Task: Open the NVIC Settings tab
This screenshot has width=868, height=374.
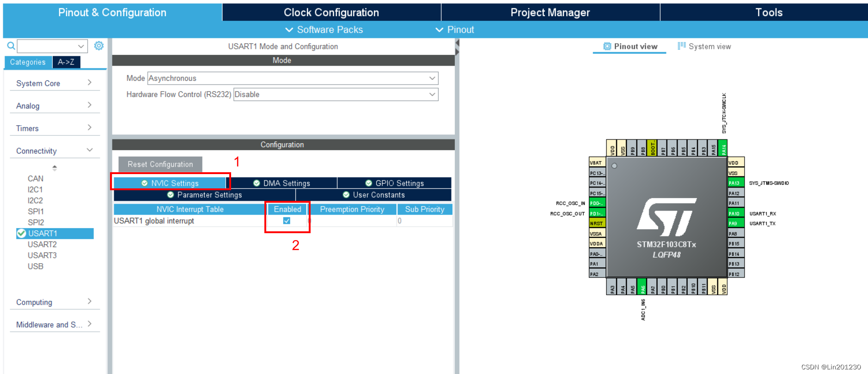Action: click(x=170, y=183)
